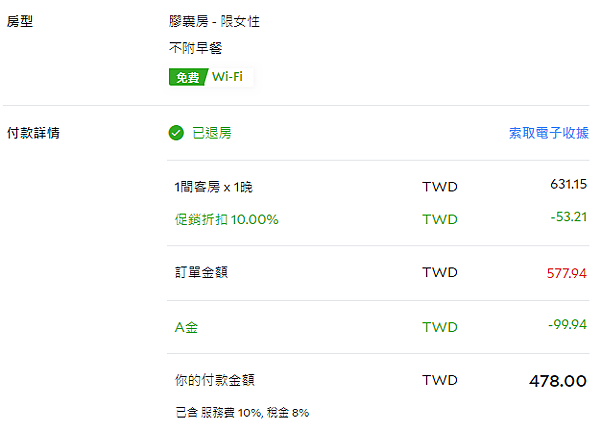
Task: Click the green 免費 Wi-Fi badge
Action: 210,77
